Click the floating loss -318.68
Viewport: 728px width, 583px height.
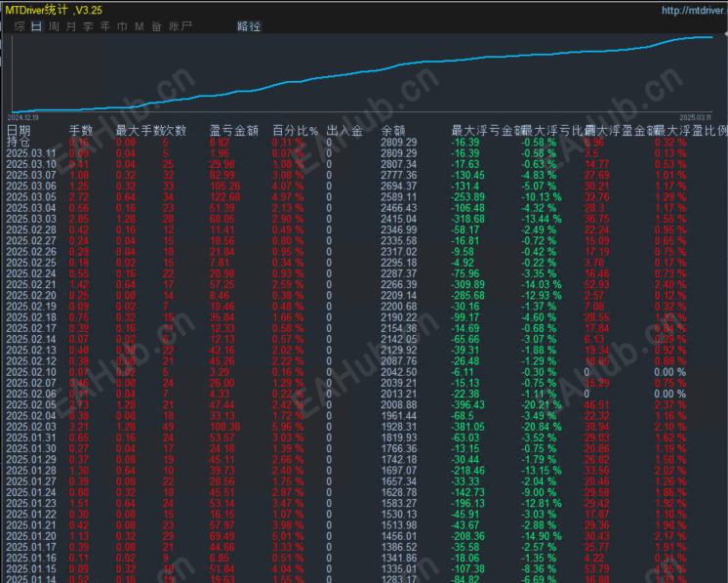coord(468,219)
